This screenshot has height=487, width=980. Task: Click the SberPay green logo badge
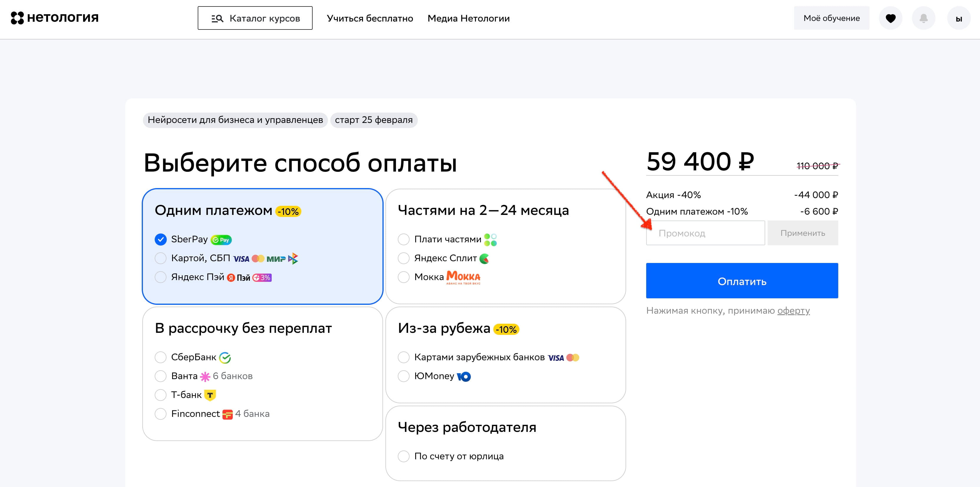pyautogui.click(x=221, y=240)
